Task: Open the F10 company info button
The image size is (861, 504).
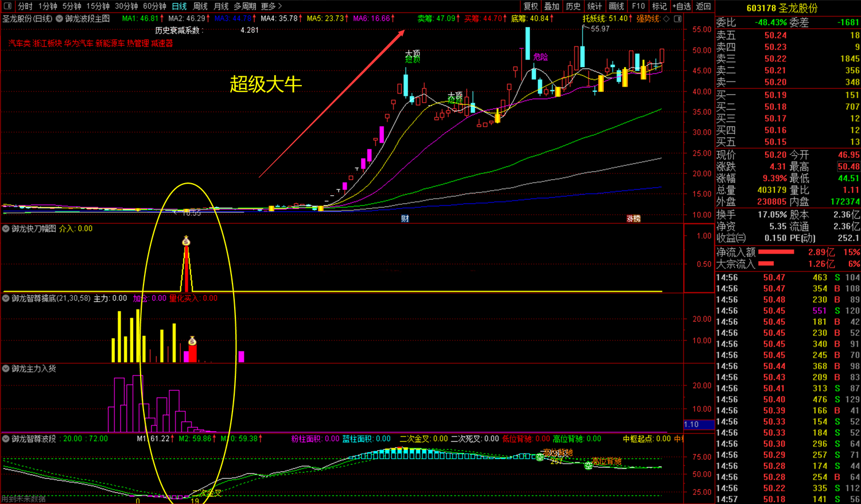Action: [638, 6]
